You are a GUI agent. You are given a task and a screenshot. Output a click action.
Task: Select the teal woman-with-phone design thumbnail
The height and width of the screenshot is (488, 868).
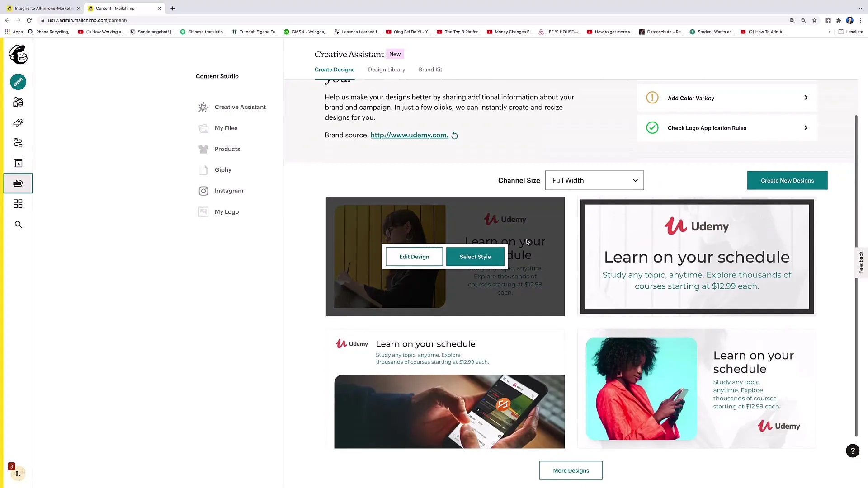697,389
